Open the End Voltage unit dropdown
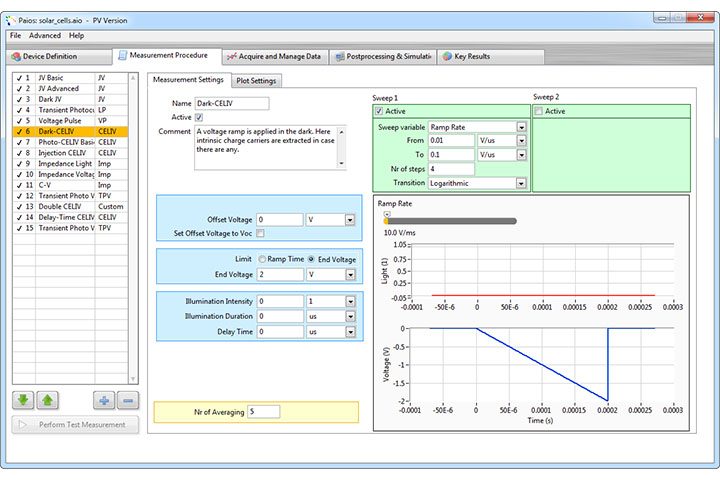Image resolution: width=720 pixels, height=480 pixels. click(x=350, y=274)
